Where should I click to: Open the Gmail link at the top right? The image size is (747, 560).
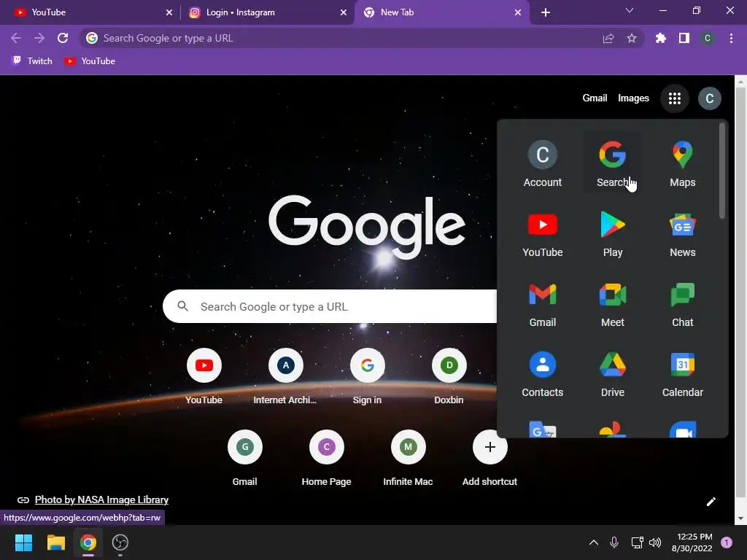[x=594, y=98]
